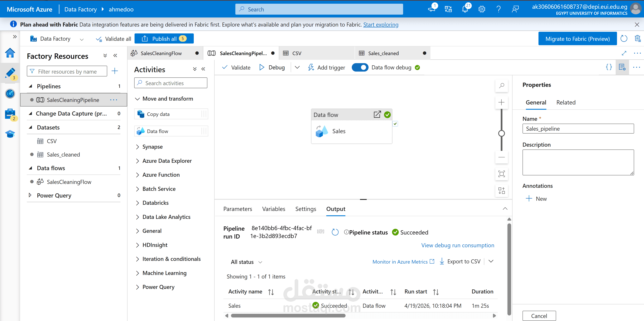The width and height of the screenshot is (644, 321).
Task: Switch to the Related properties tab
Action: (566, 102)
